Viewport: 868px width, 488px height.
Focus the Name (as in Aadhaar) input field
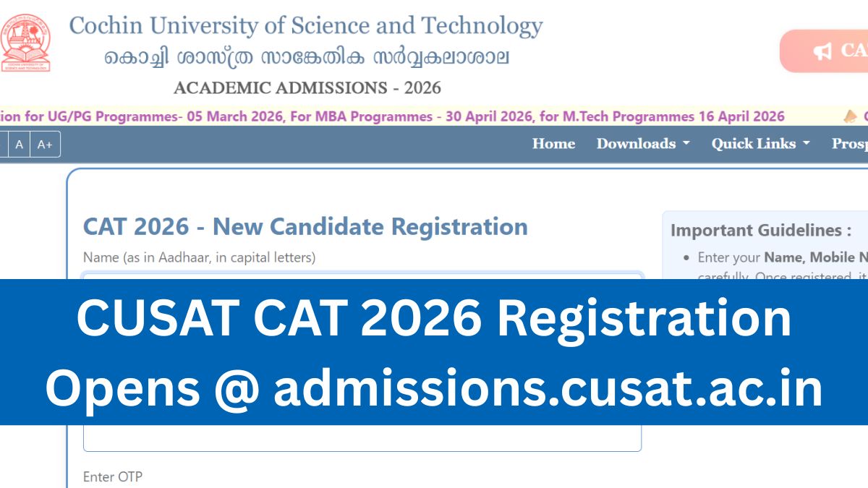click(x=362, y=275)
